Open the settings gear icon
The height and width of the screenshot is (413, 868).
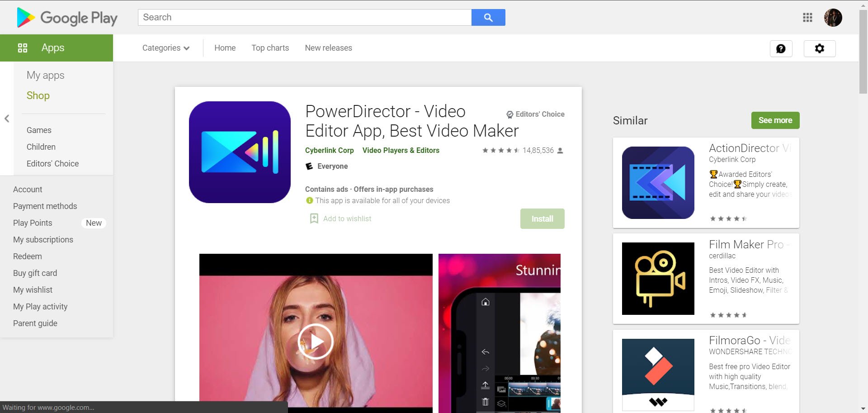[x=819, y=48]
